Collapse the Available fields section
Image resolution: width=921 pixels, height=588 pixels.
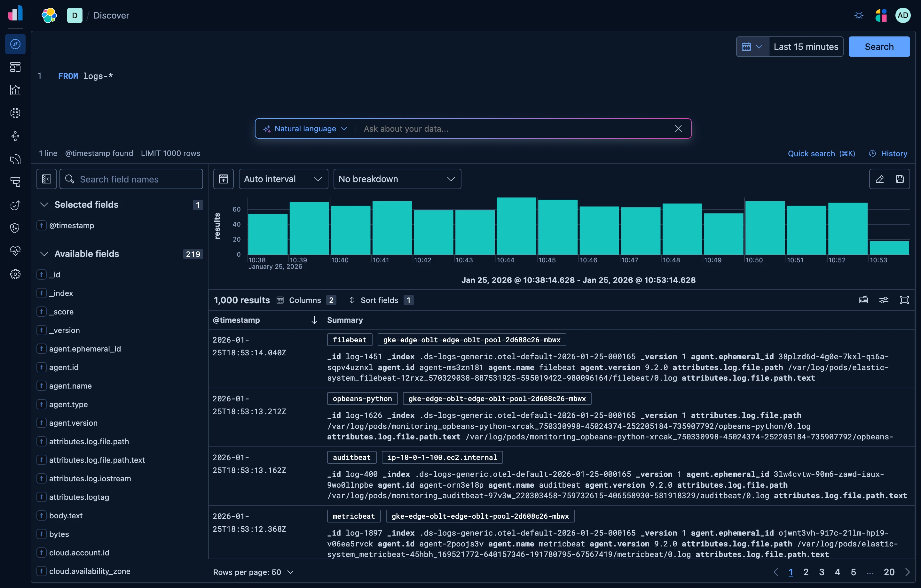(44, 254)
